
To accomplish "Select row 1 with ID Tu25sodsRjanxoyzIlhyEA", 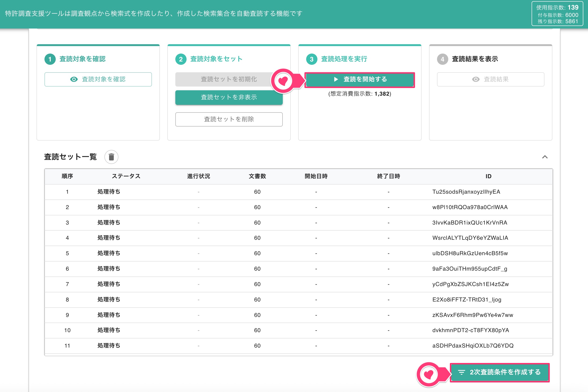I will point(298,192).
